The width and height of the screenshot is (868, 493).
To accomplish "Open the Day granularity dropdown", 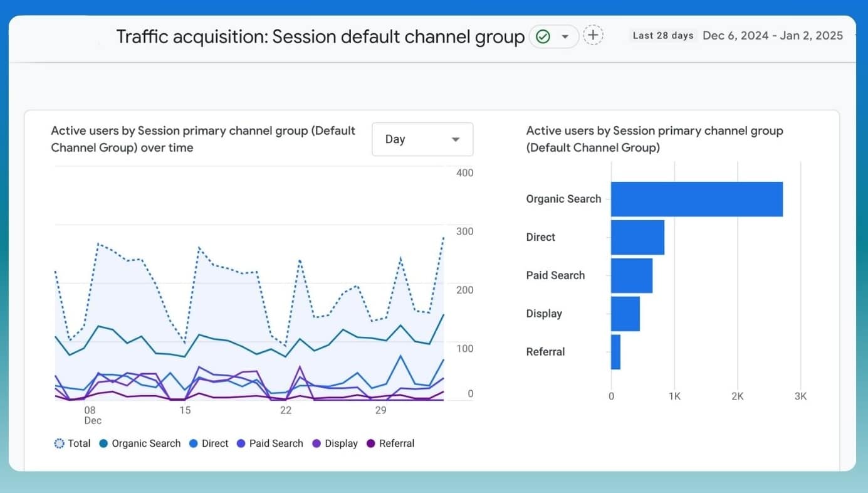I will click(422, 139).
